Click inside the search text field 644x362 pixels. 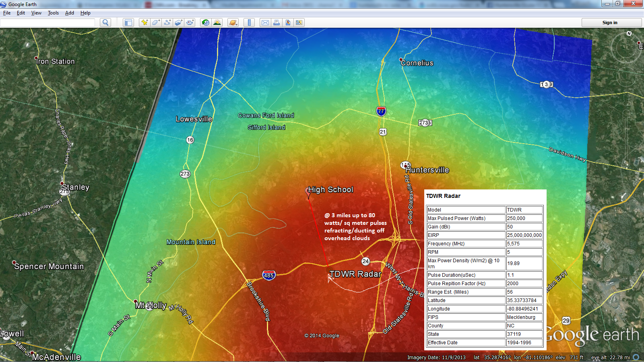tap(47, 23)
